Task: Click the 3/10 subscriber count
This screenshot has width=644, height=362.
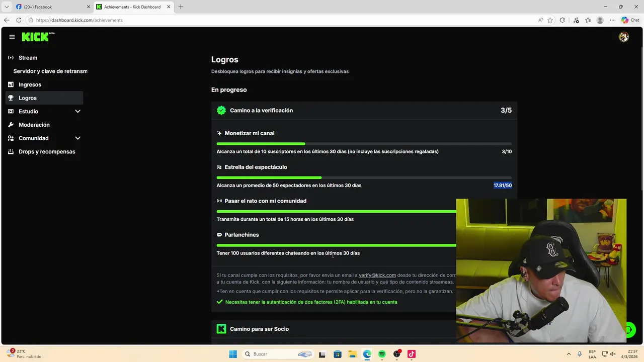Action: click(507, 152)
